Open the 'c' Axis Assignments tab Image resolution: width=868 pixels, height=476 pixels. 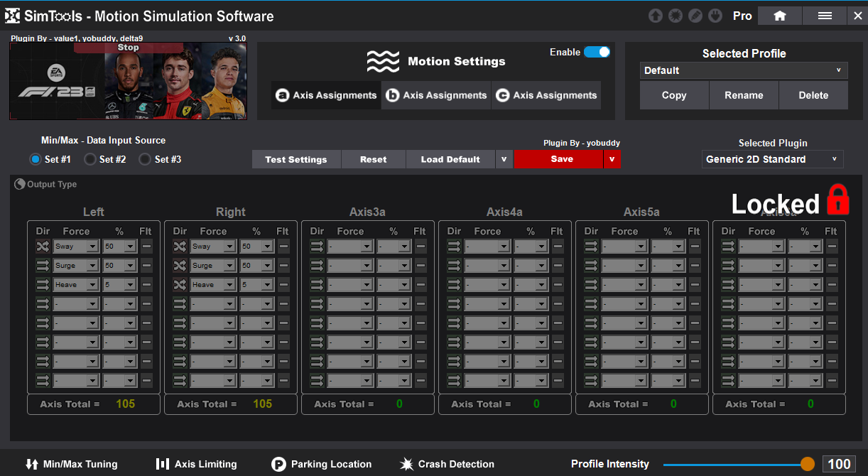pyautogui.click(x=546, y=95)
